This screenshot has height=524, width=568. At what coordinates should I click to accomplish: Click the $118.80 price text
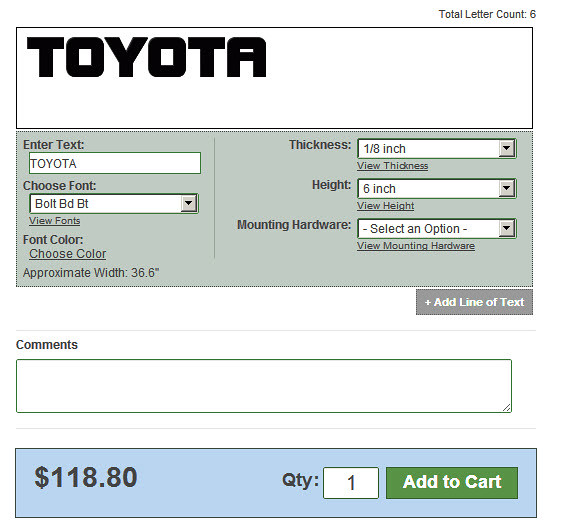86,477
